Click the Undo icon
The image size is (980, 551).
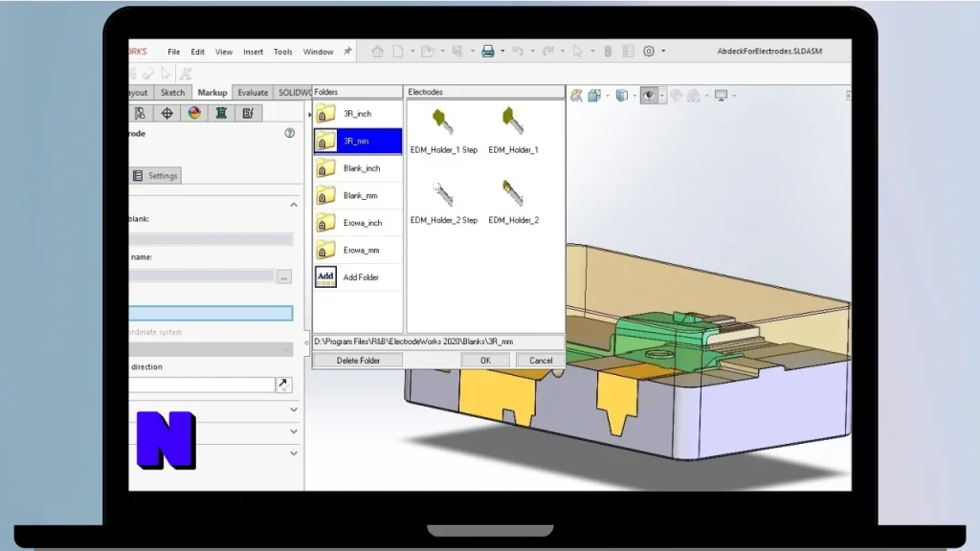pyautogui.click(x=518, y=52)
